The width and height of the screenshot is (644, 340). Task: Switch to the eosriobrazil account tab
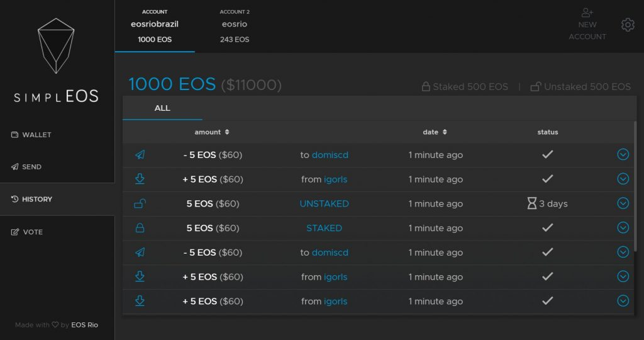(x=155, y=26)
